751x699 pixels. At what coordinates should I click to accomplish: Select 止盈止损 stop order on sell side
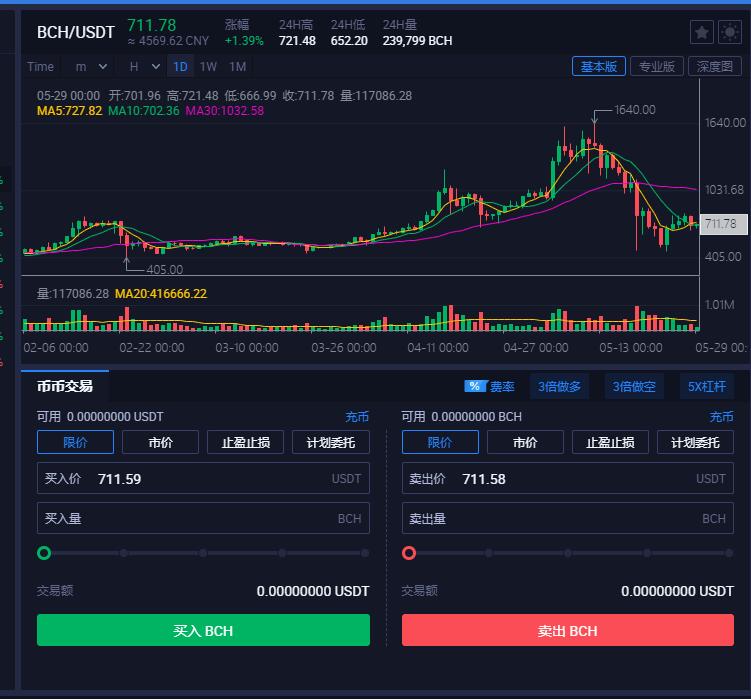tap(611, 442)
